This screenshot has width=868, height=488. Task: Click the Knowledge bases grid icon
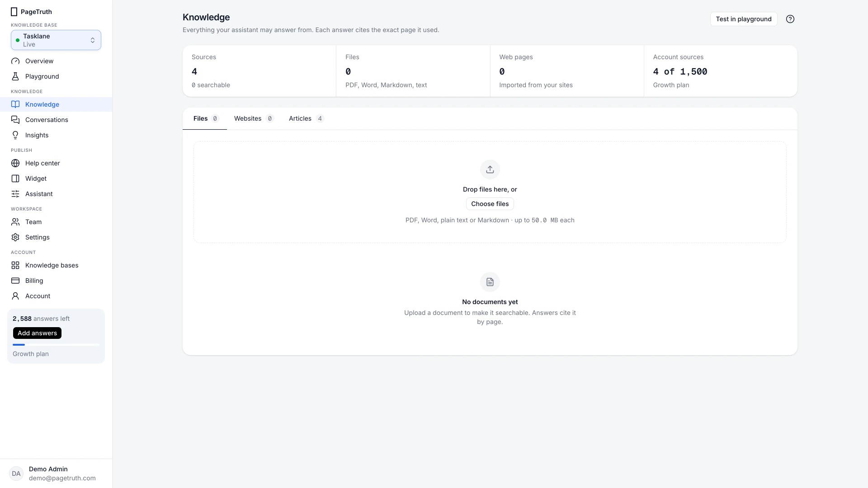point(15,265)
